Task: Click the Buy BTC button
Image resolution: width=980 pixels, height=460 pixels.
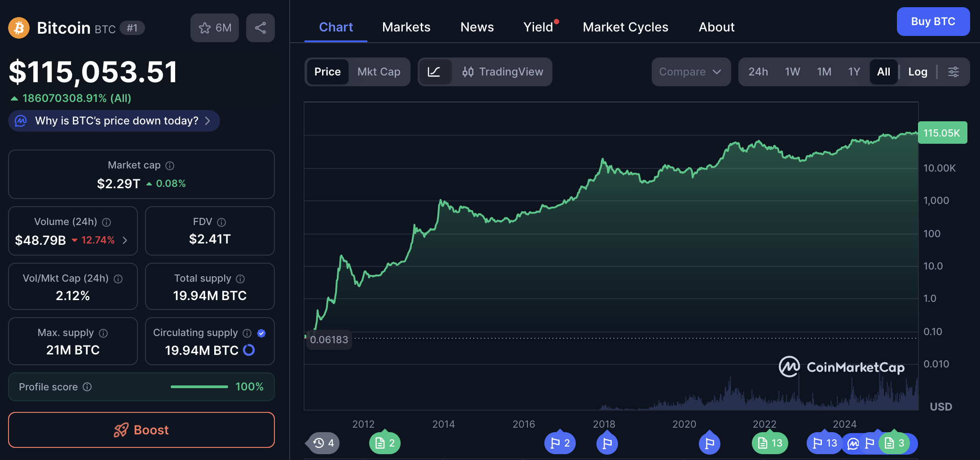Action: pyautogui.click(x=933, y=22)
